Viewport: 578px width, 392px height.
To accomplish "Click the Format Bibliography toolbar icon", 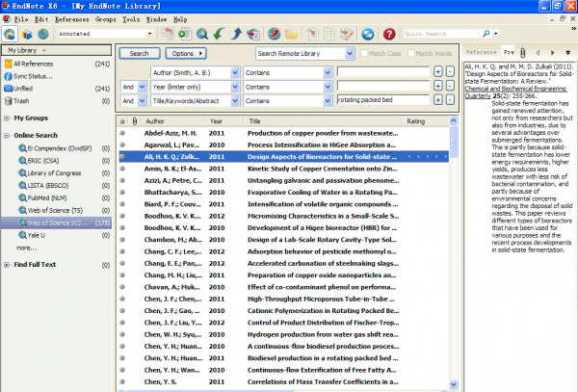I will pyautogui.click(x=329, y=34).
